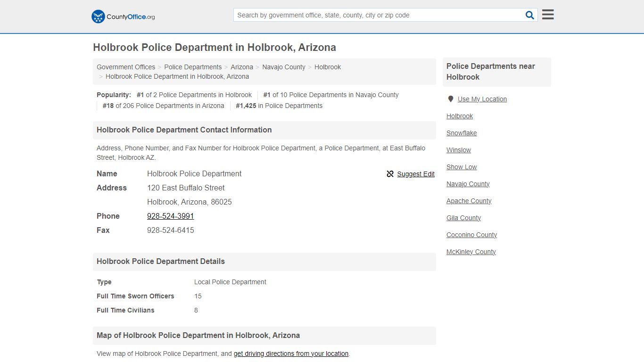Open McKinley County sidebar link
Screen dimensions: 644x362
471,252
